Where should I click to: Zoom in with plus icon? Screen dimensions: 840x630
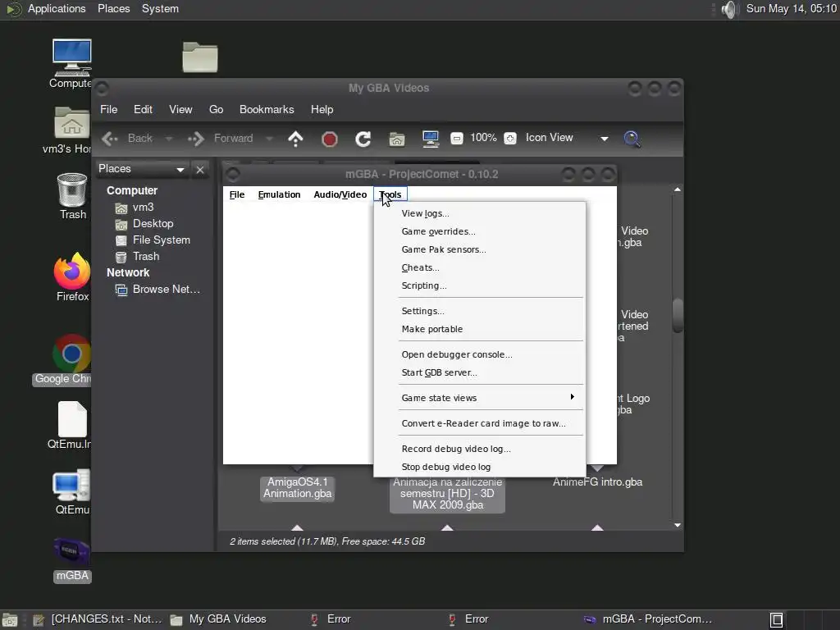(x=510, y=138)
